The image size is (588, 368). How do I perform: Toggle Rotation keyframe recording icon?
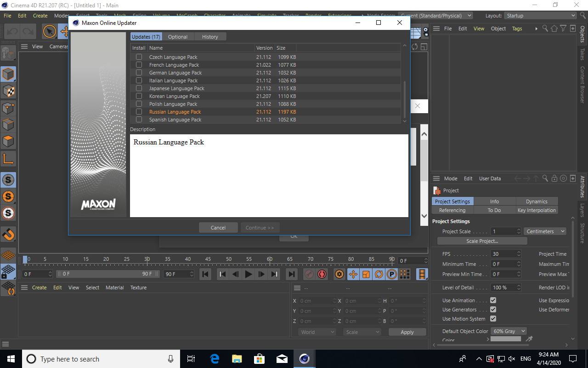point(379,274)
